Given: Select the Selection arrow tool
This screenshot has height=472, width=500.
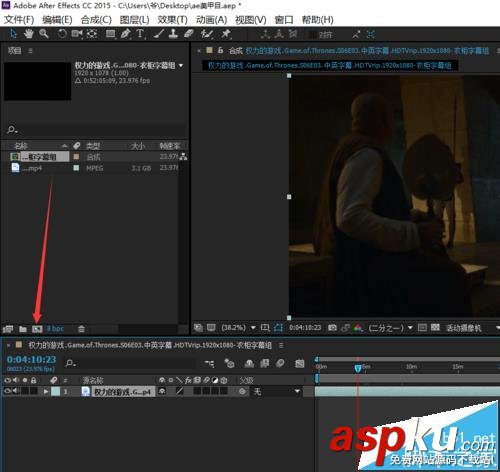Looking at the screenshot, I should (x=13, y=34).
